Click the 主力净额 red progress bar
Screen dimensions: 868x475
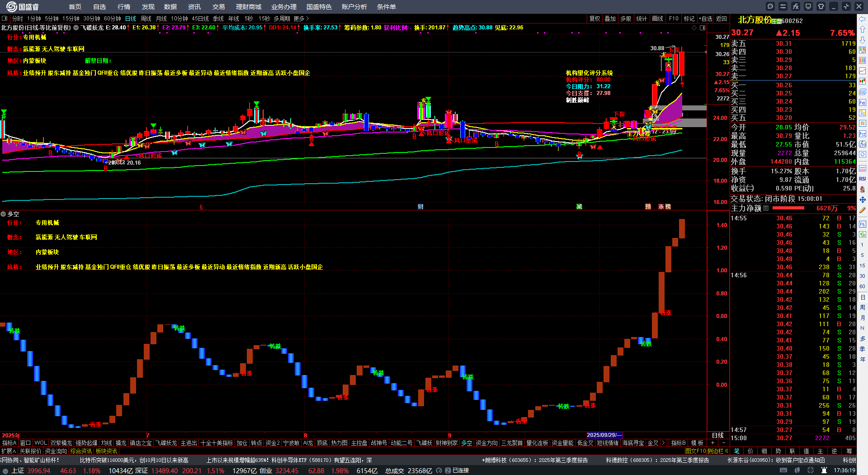788,208
